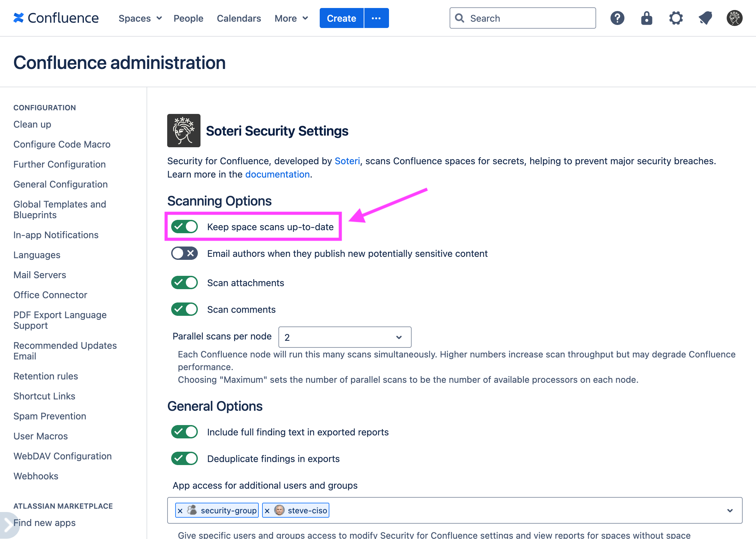Image resolution: width=756 pixels, height=539 pixels.
Task: Click the Create button
Action: (x=341, y=18)
